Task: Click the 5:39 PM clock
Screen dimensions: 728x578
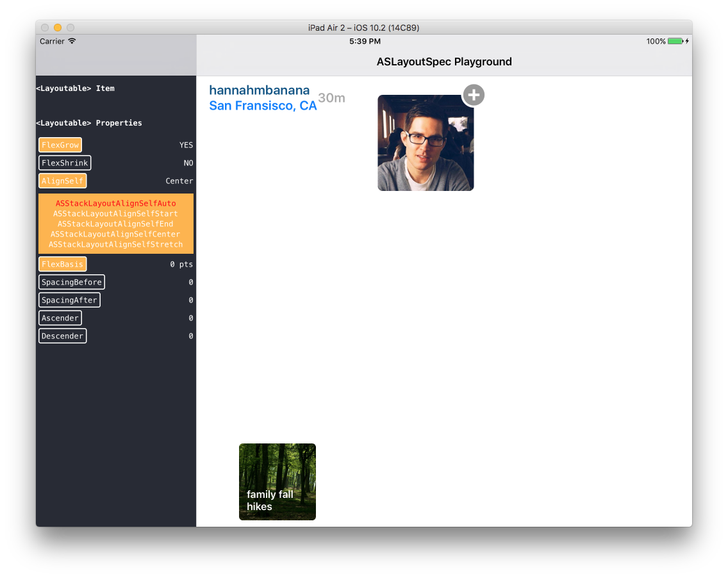Action: [x=365, y=41]
